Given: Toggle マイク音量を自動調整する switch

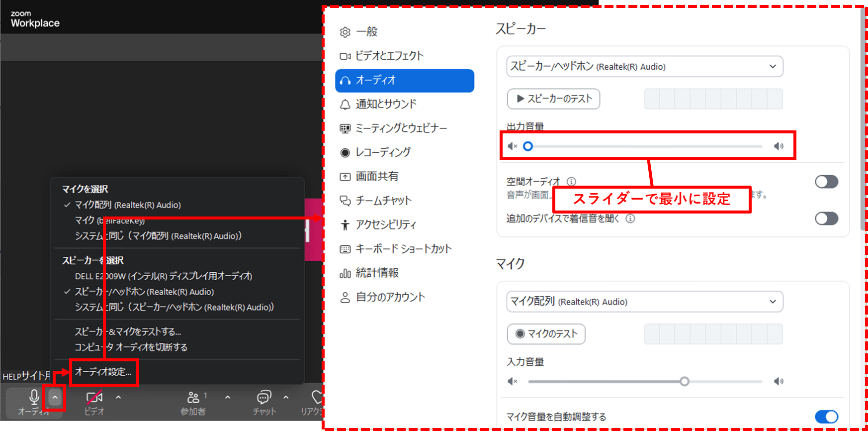Looking at the screenshot, I should click(826, 417).
